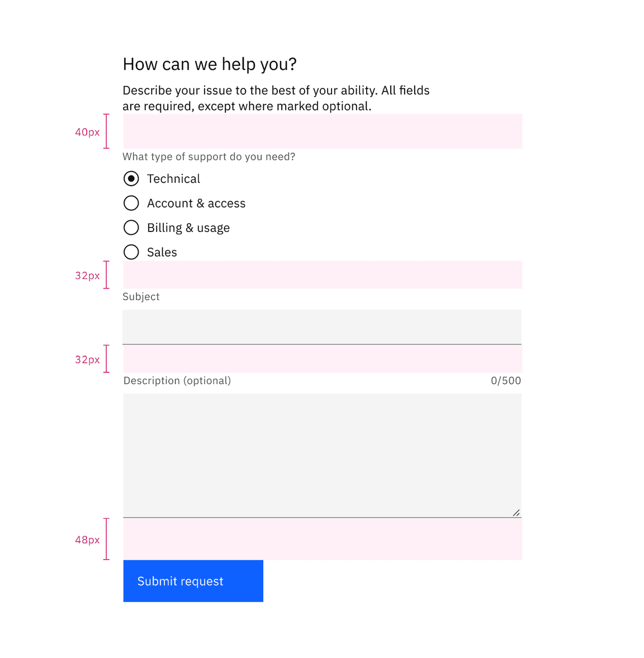Select the Sales support option
Viewport: 644px width, 658px height.
(131, 252)
